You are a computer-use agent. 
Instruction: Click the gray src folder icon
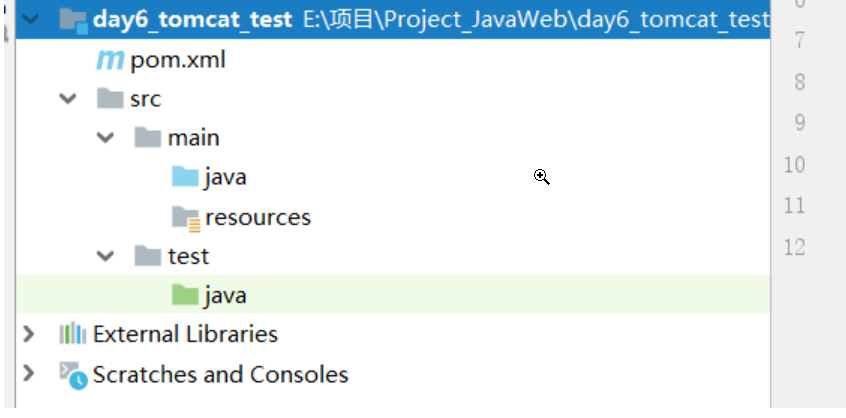tap(110, 99)
